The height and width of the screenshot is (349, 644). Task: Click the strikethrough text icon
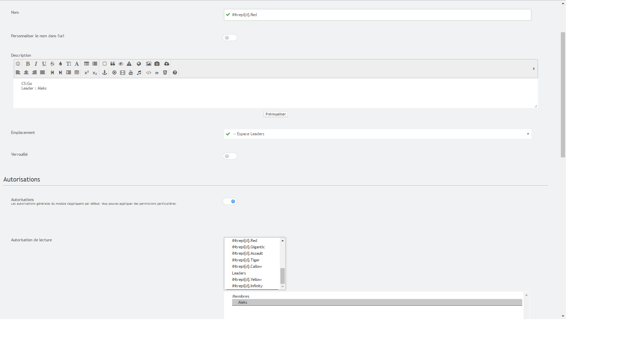52,64
